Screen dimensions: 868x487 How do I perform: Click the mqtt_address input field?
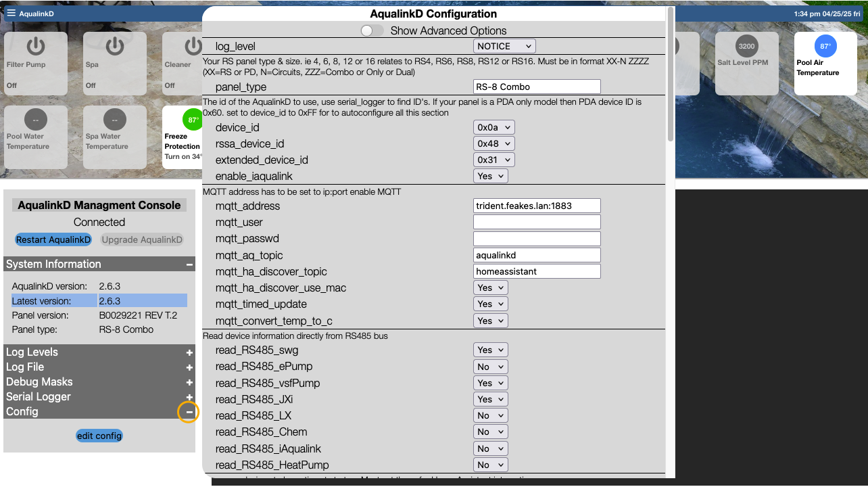pos(537,206)
